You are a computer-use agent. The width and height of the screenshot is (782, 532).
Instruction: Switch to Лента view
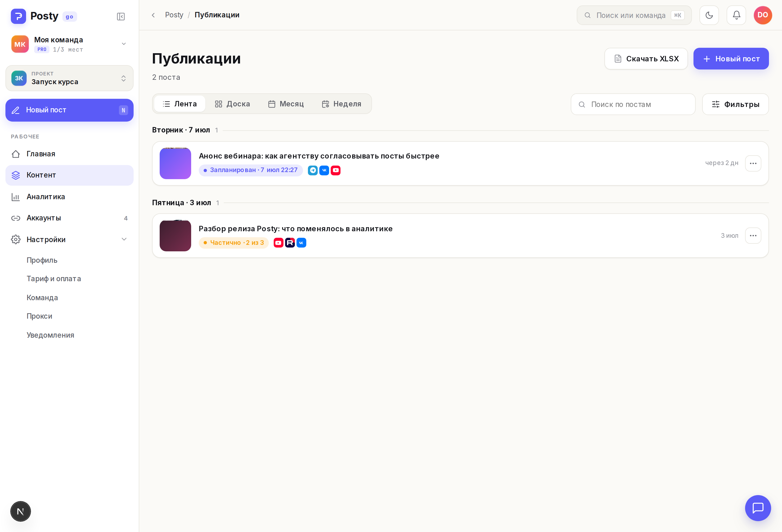[x=180, y=104]
